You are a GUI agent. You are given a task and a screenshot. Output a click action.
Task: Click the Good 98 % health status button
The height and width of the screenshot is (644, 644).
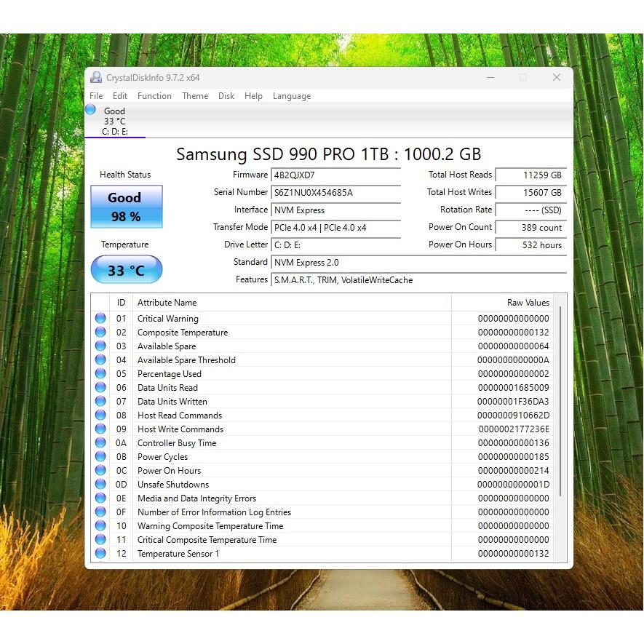point(126,207)
